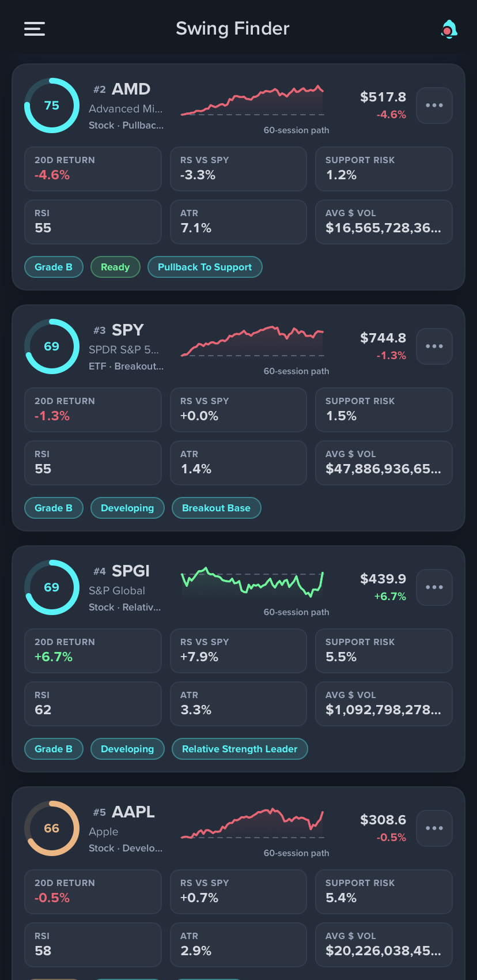Select the Breakout Base tag

pyautogui.click(x=216, y=508)
